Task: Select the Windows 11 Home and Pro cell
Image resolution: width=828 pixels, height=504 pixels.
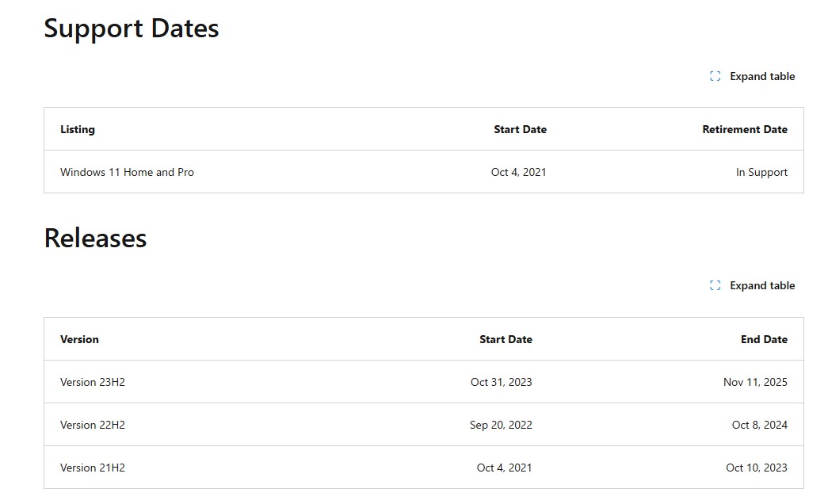Action: point(127,172)
